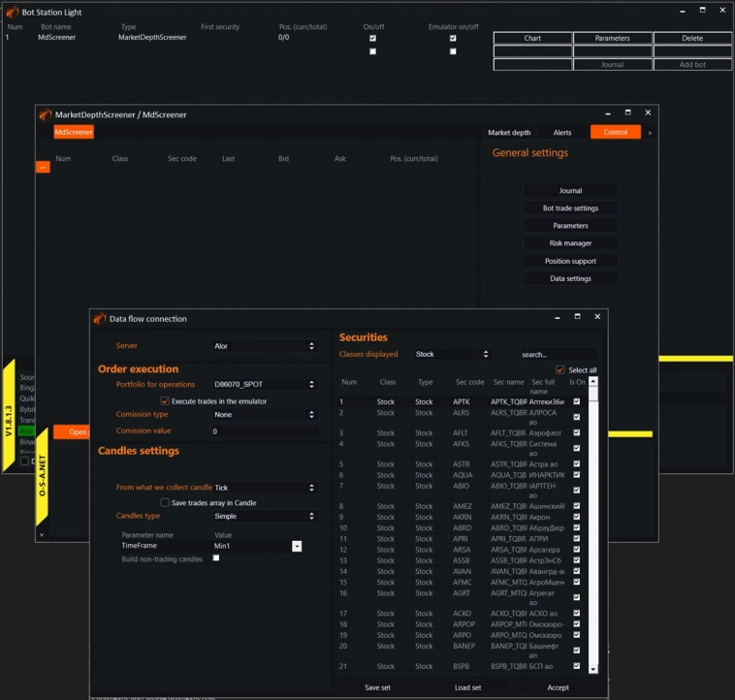Open the TimeFrame Min1 dropdown

pos(297,547)
